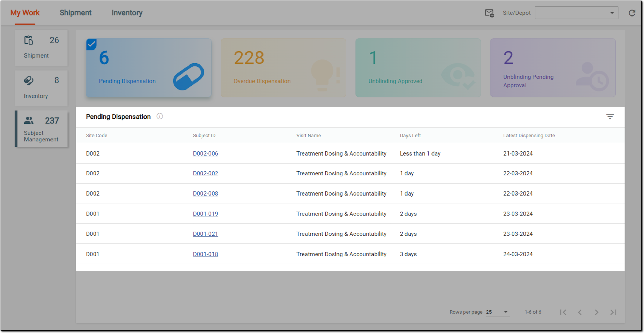Open the table filter icon
Screen dimensions: 644x333
pos(610,117)
